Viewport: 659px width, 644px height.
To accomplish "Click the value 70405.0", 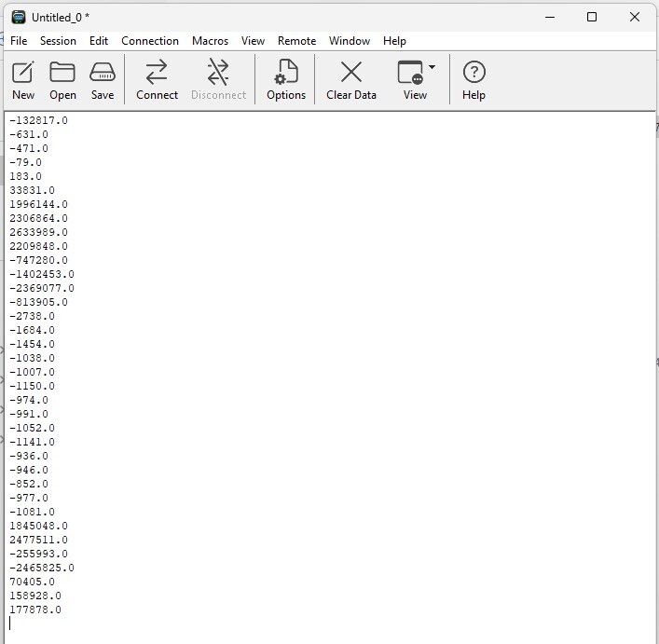I will 33,582.
